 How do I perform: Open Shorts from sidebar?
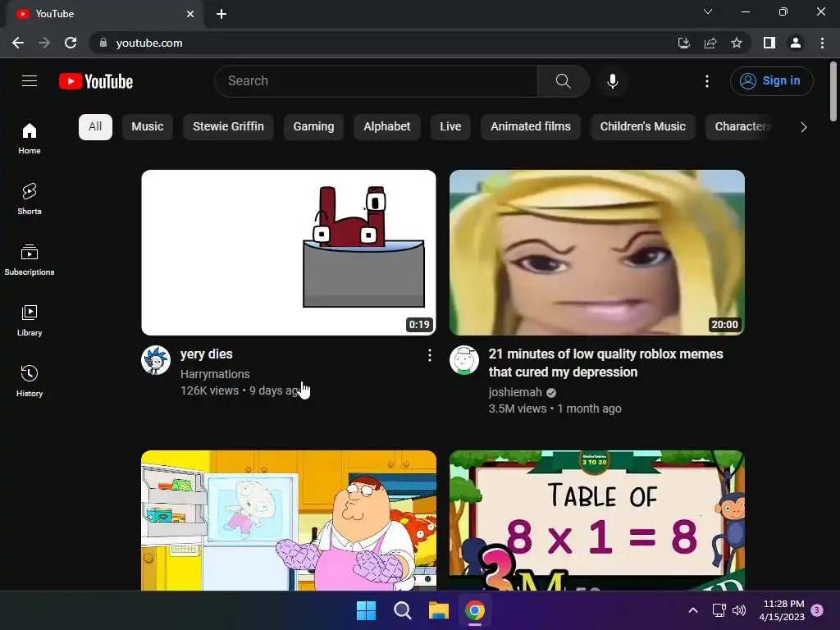coord(30,199)
